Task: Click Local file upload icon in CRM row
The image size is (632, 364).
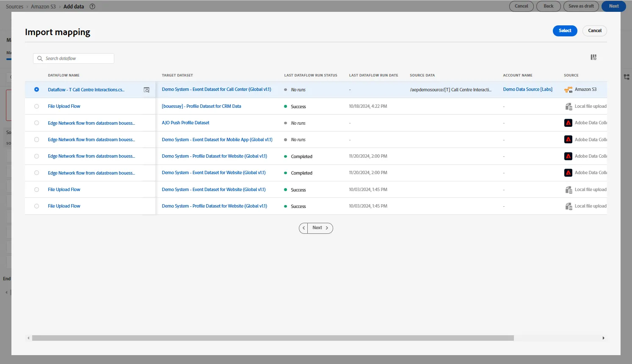Action: click(569, 107)
